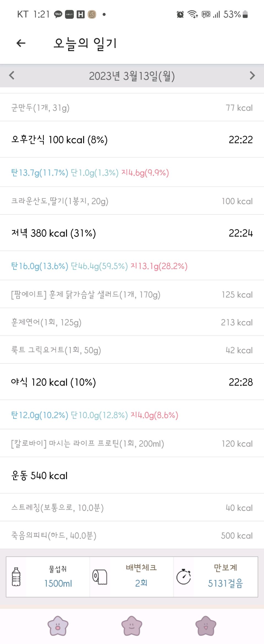This screenshot has width=264, height=644.
Task: Select the smiling star face emoji
Action: (x=132, y=626)
